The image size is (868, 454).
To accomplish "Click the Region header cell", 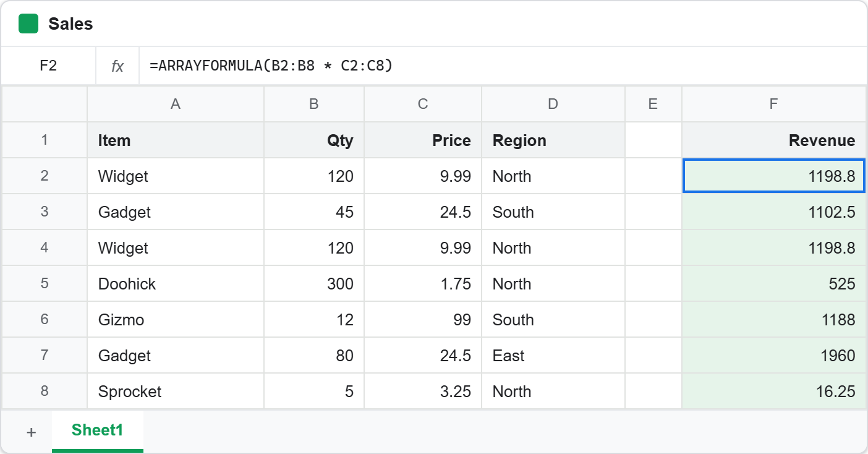I will pyautogui.click(x=553, y=140).
